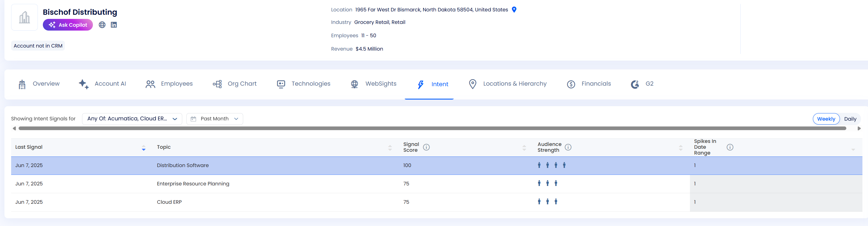The image size is (868, 226).
Task: Select the Distribution Software row
Action: pos(437,166)
